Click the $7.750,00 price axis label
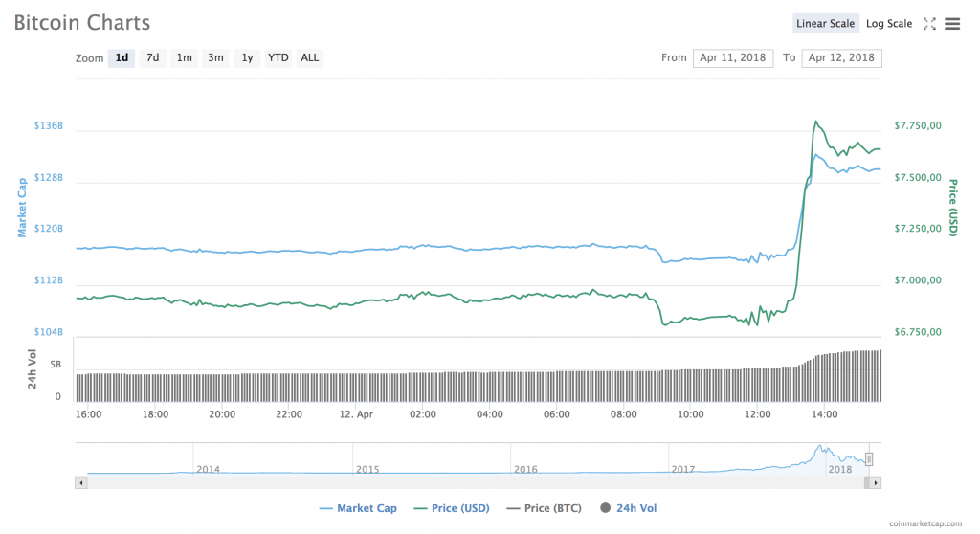980x534 pixels. pos(918,125)
